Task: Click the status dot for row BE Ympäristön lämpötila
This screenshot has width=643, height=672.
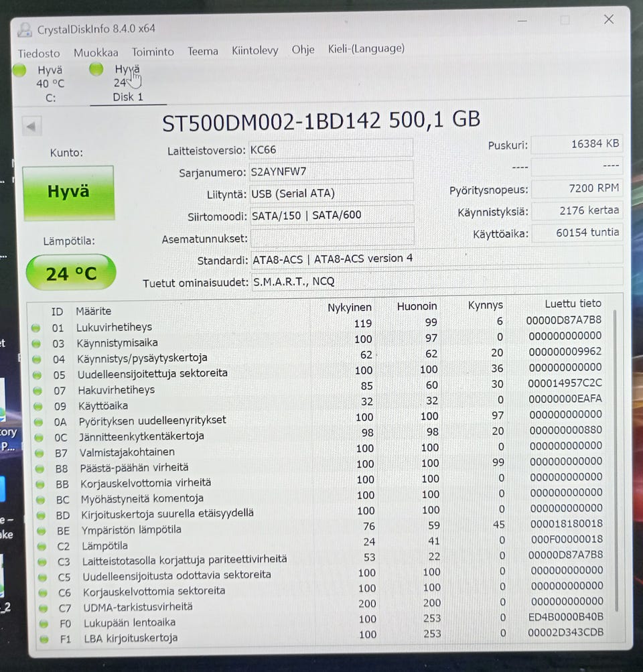Action: point(42,531)
